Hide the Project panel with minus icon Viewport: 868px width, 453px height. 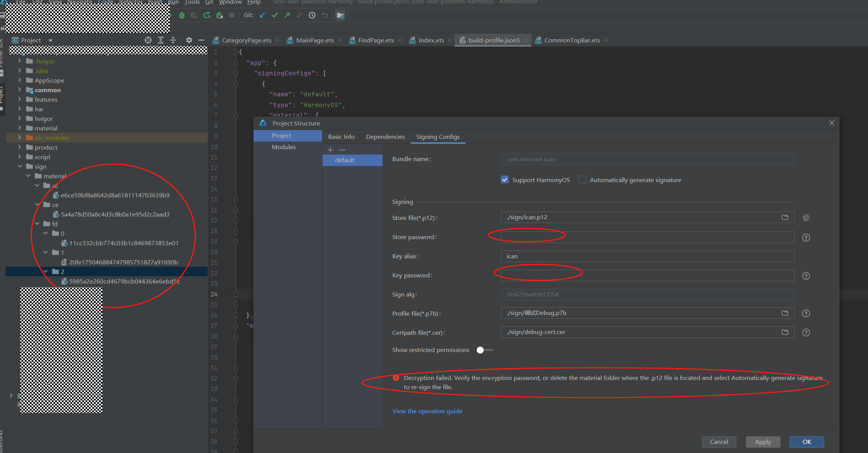coord(201,40)
